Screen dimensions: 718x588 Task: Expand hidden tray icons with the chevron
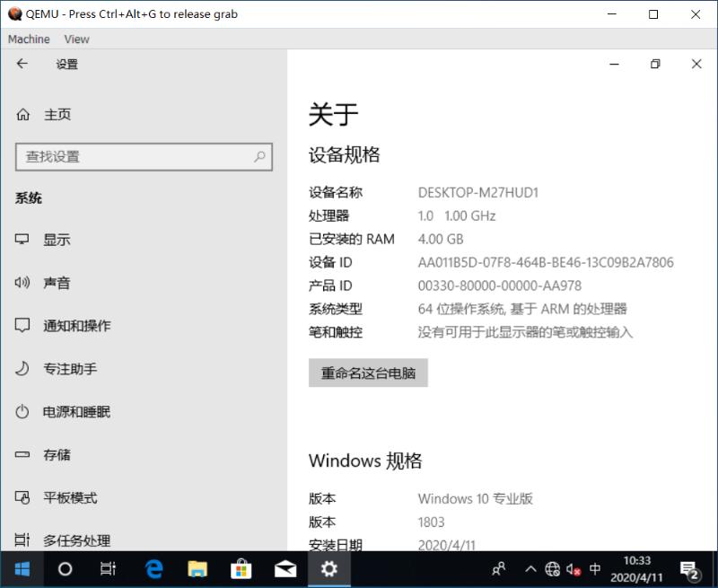point(531,568)
